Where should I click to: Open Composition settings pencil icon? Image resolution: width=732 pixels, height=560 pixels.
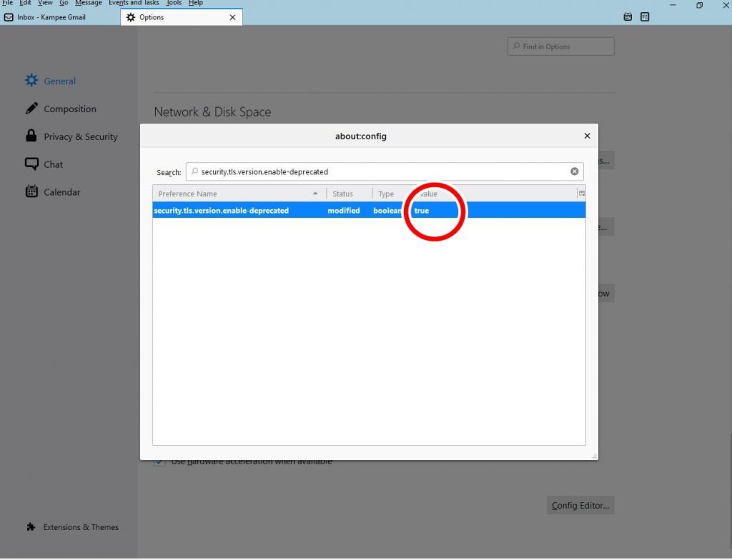[31, 109]
